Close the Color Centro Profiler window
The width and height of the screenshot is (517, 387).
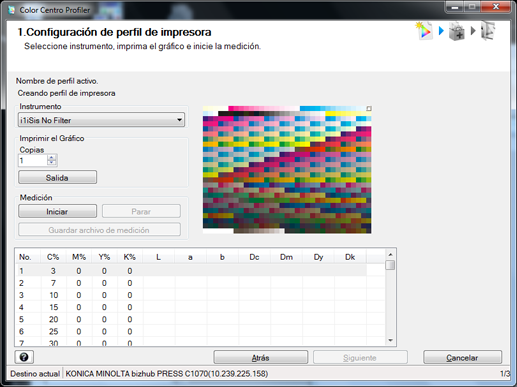(496, 7)
